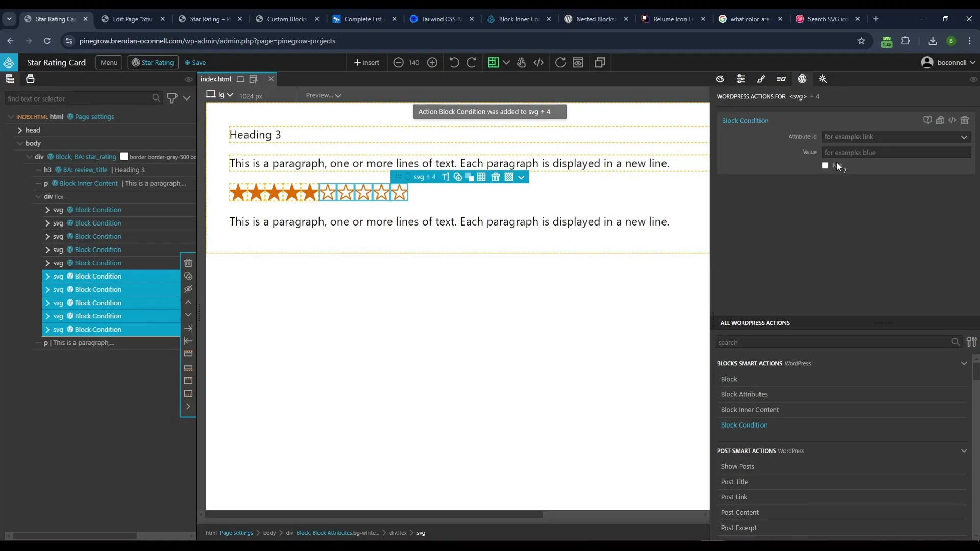Click the Undo icon in toolbar
Viewport: 980px width, 551px height.
point(454,63)
